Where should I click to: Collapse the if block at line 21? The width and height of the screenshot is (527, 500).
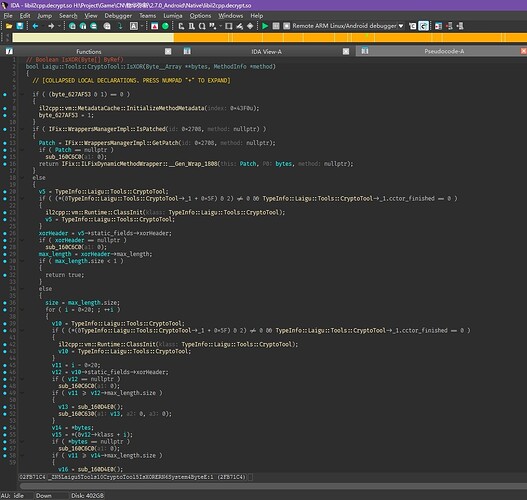(22, 199)
